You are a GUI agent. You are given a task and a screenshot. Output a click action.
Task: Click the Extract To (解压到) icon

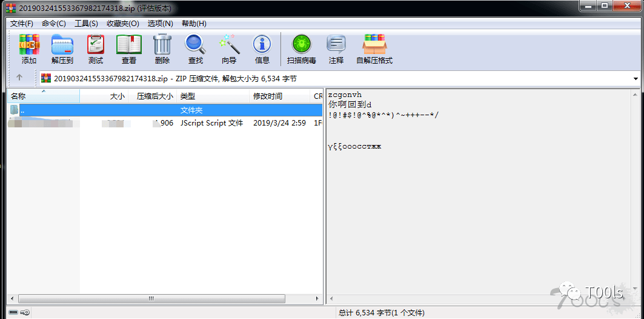pos(62,49)
